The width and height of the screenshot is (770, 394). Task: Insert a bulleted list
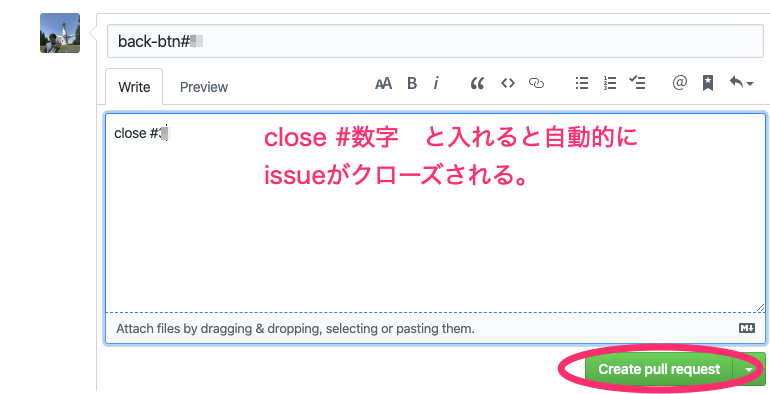click(x=582, y=84)
